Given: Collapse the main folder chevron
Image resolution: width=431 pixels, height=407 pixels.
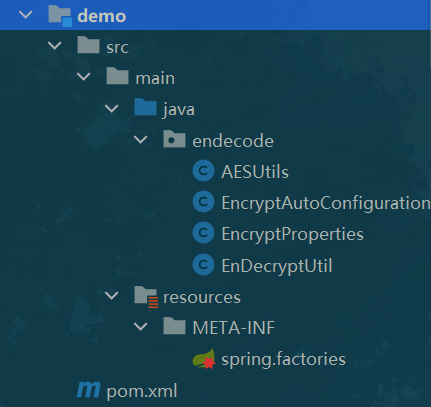Looking at the screenshot, I should click(83, 77).
